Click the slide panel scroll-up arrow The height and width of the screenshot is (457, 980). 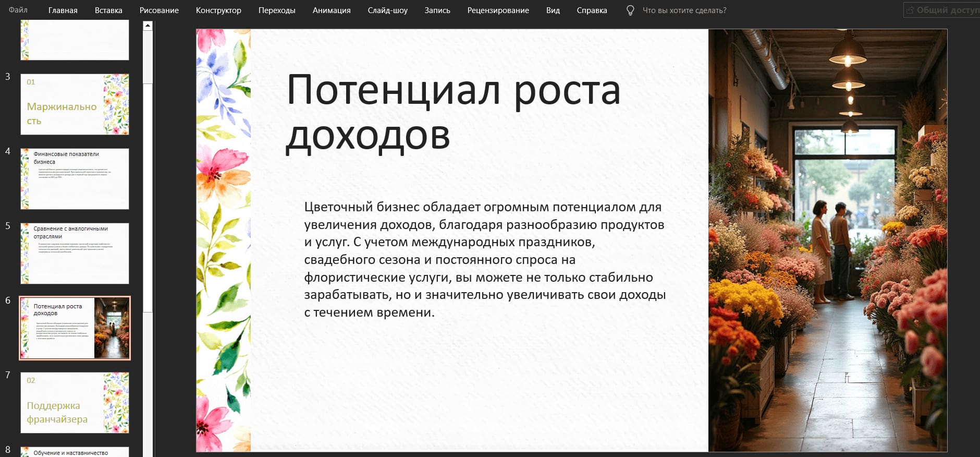[148, 25]
